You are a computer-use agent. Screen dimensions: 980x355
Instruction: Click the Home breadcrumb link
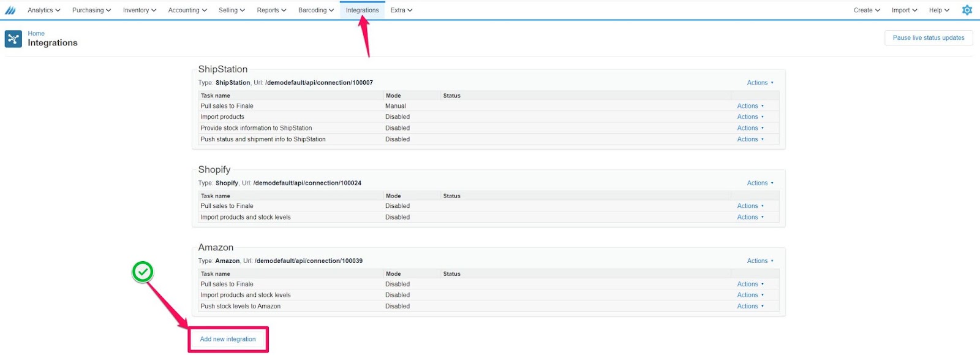36,34
